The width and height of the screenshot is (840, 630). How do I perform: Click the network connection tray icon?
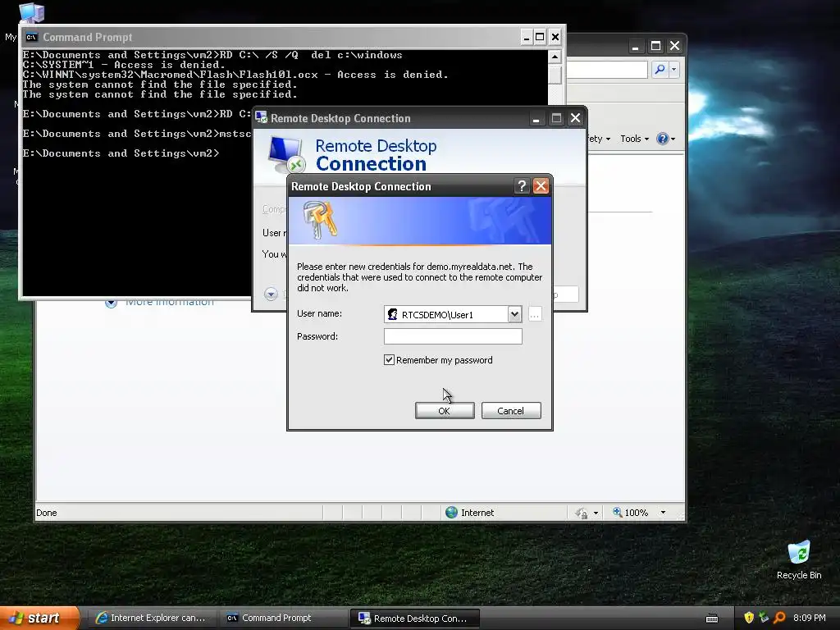click(764, 618)
